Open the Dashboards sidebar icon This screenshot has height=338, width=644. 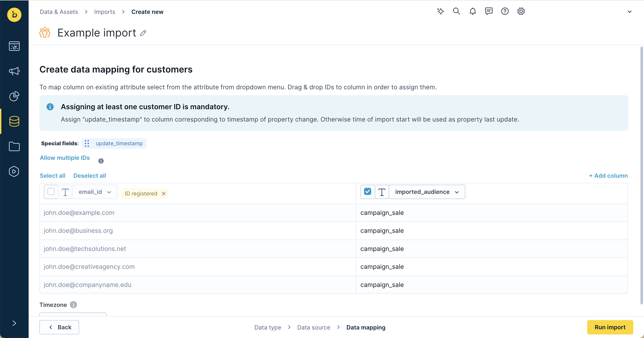[14, 46]
